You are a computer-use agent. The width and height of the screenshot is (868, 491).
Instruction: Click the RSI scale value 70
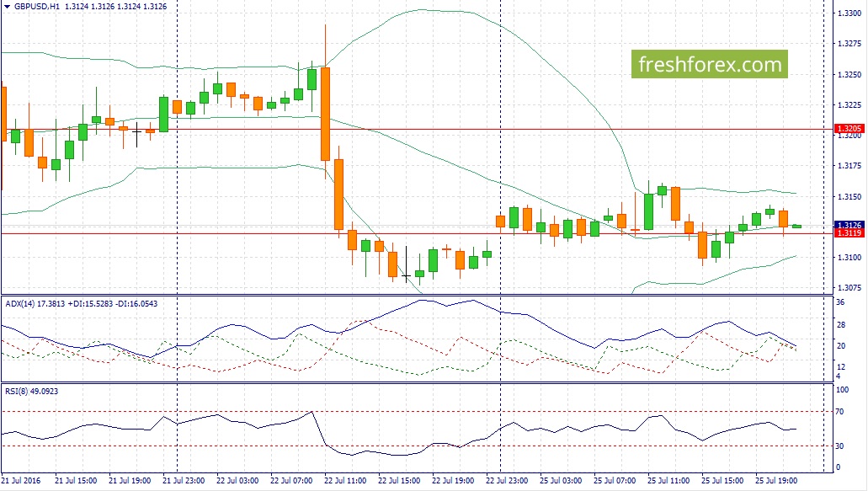pyautogui.click(x=839, y=412)
